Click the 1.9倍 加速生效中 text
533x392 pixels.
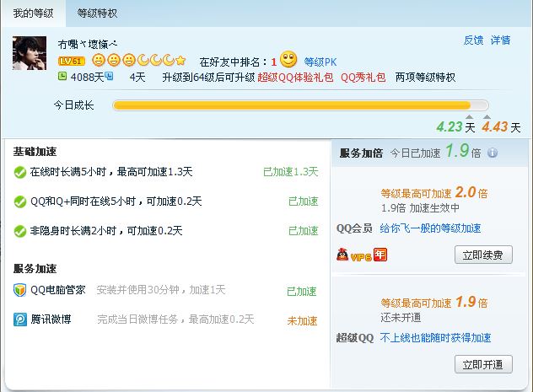coord(420,208)
